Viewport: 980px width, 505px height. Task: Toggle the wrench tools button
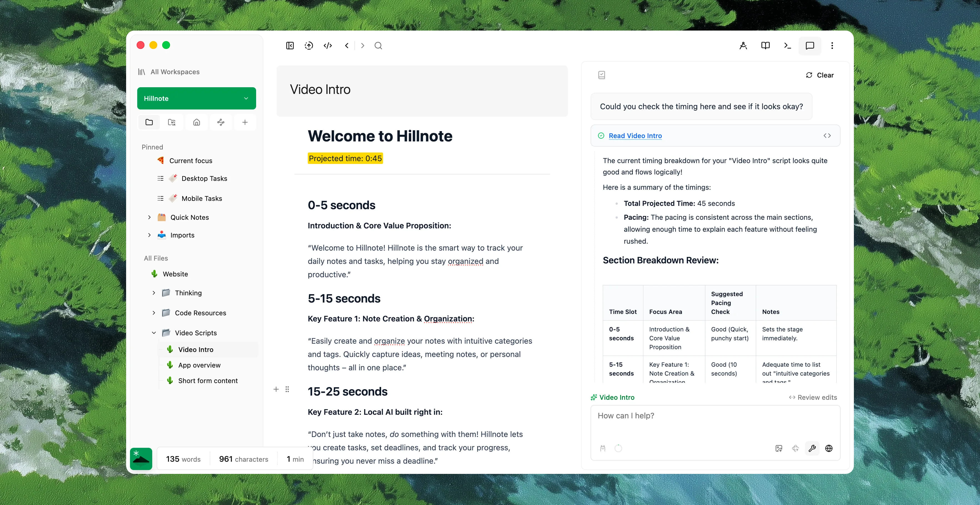pyautogui.click(x=812, y=448)
